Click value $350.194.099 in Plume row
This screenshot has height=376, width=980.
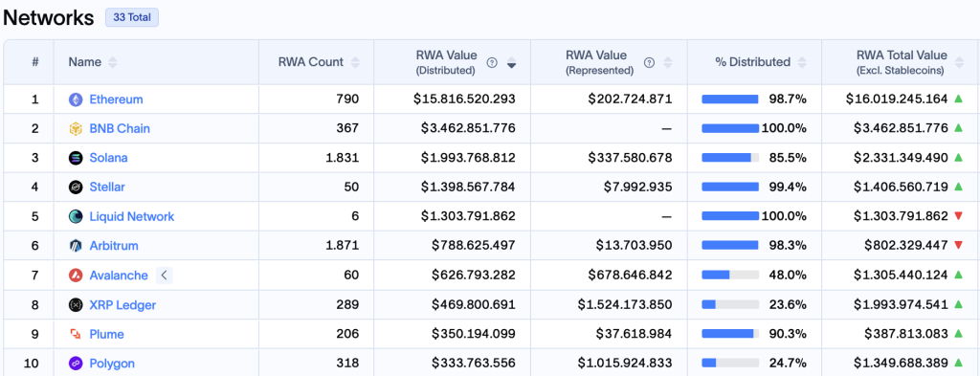(x=473, y=334)
